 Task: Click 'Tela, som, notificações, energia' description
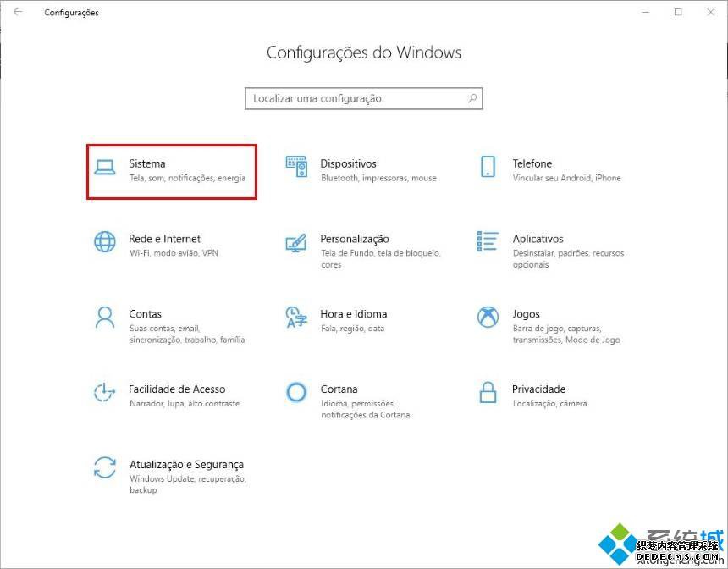188,178
